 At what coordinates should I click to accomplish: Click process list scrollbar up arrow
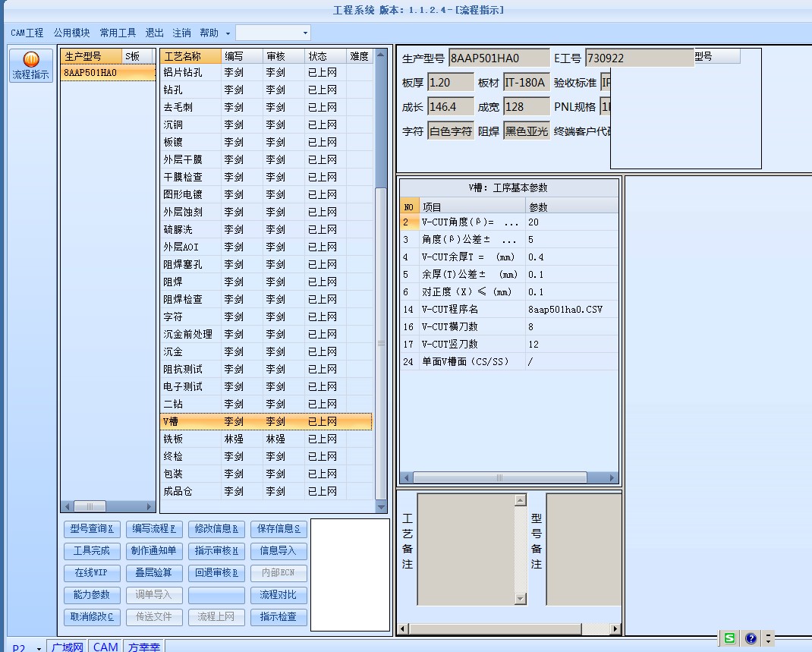pyautogui.click(x=381, y=55)
